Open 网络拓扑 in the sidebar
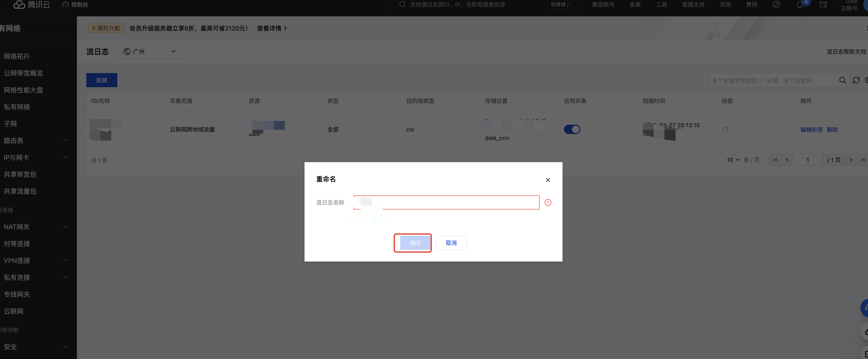Screen dimensions: 868x359 pyautogui.click(x=17, y=56)
